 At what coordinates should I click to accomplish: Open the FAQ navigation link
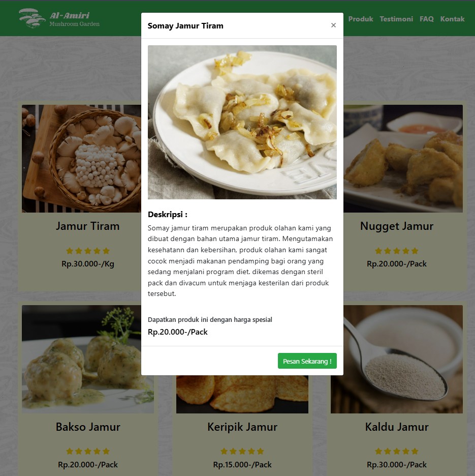click(426, 19)
